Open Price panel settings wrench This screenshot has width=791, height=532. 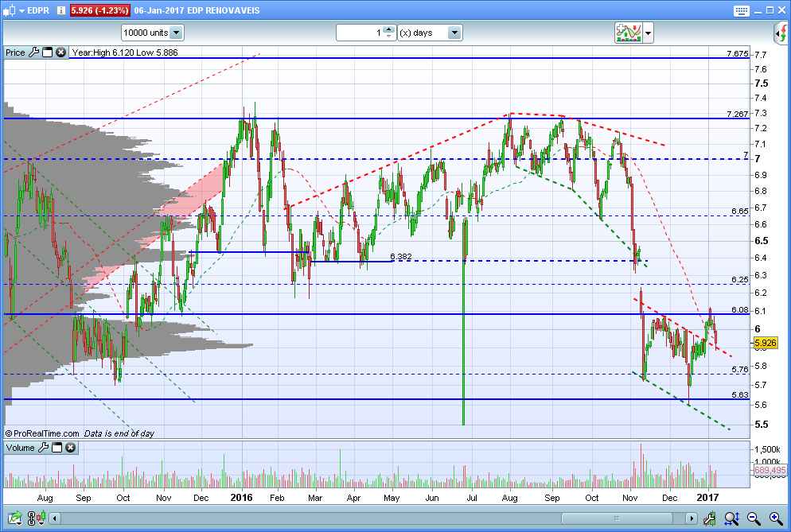33,52
